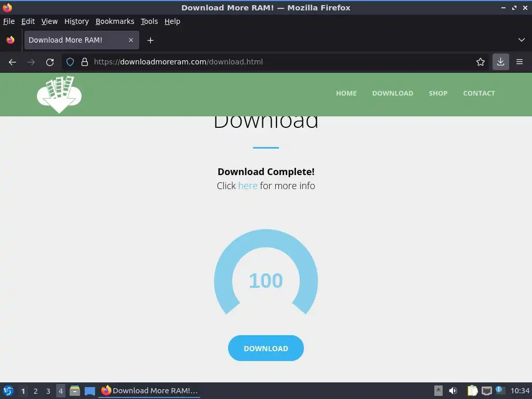Switch to workspace 4
This screenshot has width=532, height=399.
tap(61, 391)
